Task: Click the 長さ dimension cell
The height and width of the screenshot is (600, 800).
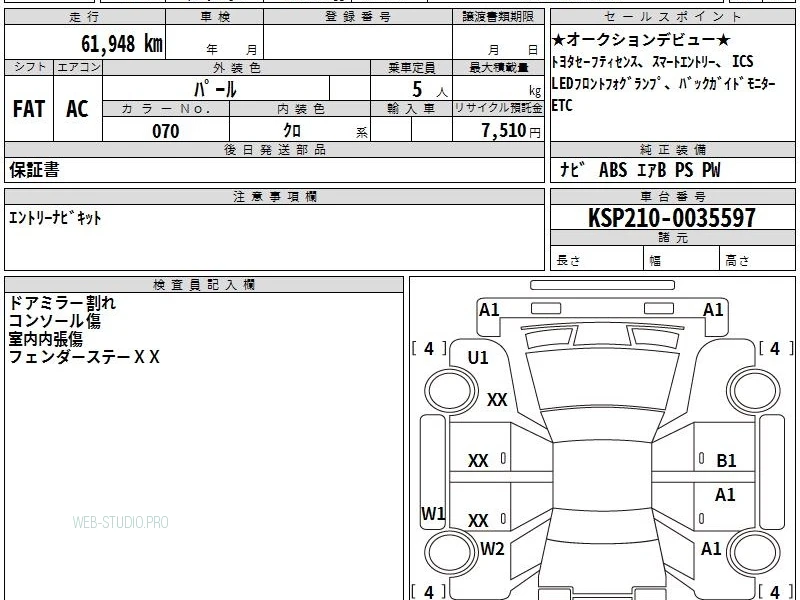Action: [597, 259]
